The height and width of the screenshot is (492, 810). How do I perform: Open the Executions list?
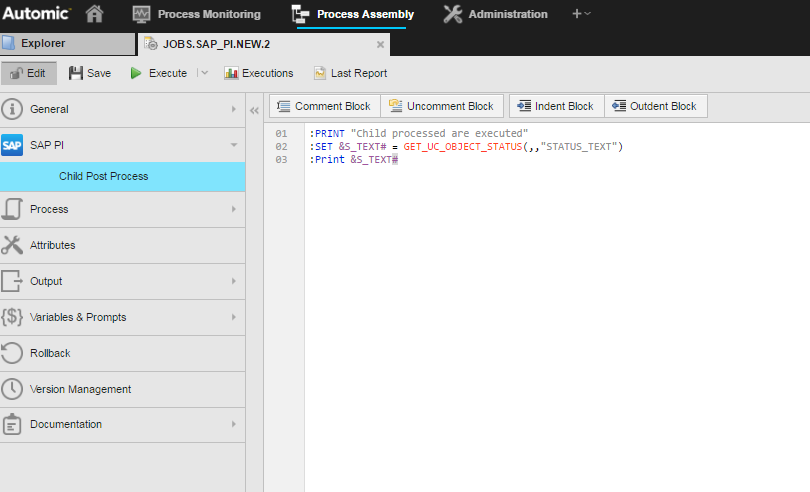pyautogui.click(x=259, y=73)
